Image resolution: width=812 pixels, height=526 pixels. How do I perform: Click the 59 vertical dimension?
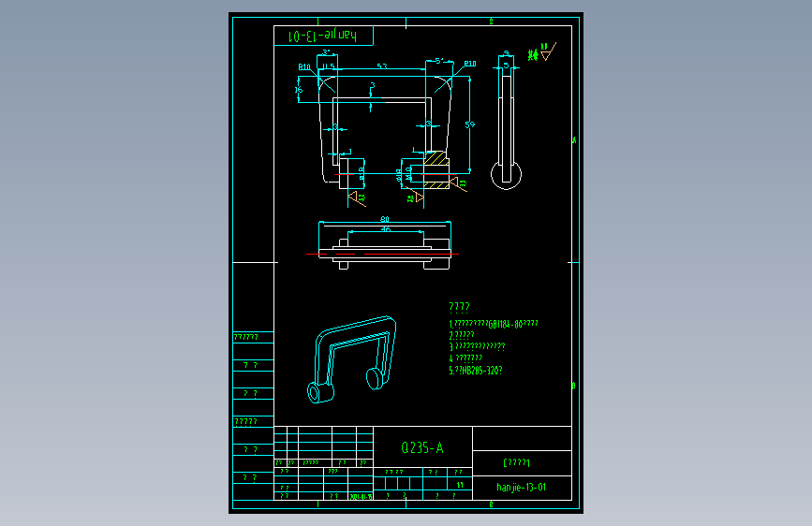[470, 124]
